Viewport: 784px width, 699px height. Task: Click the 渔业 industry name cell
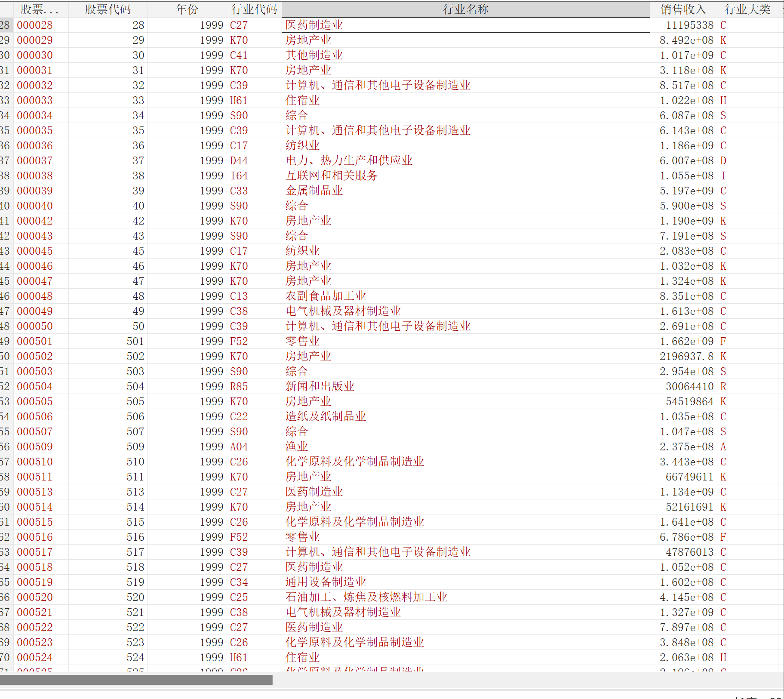pyautogui.click(x=297, y=446)
